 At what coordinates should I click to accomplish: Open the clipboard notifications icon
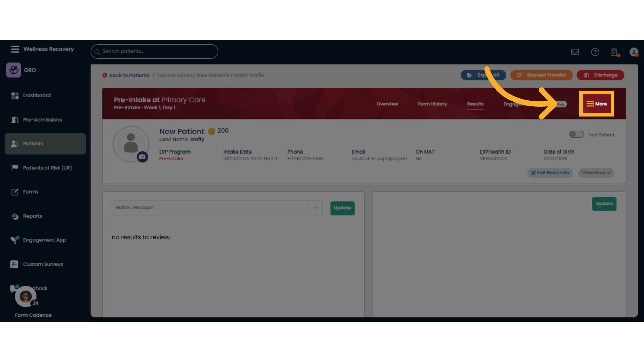tap(614, 52)
